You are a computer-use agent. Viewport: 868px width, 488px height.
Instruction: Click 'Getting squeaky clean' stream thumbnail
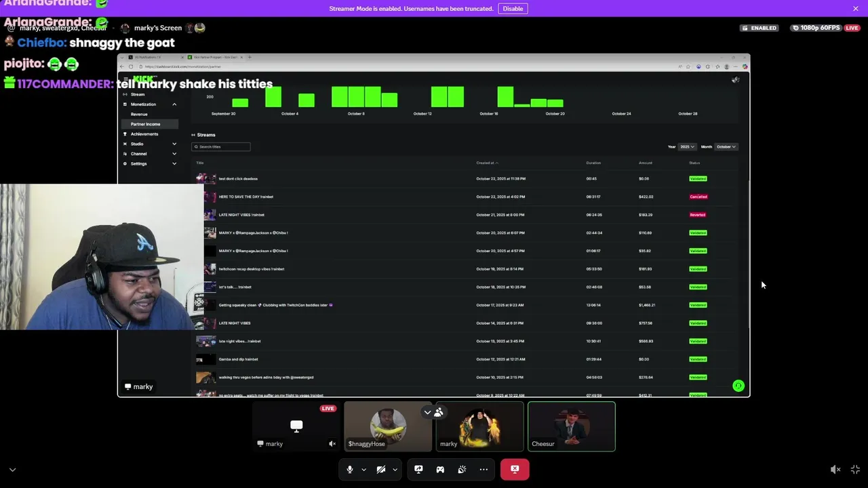pos(206,305)
